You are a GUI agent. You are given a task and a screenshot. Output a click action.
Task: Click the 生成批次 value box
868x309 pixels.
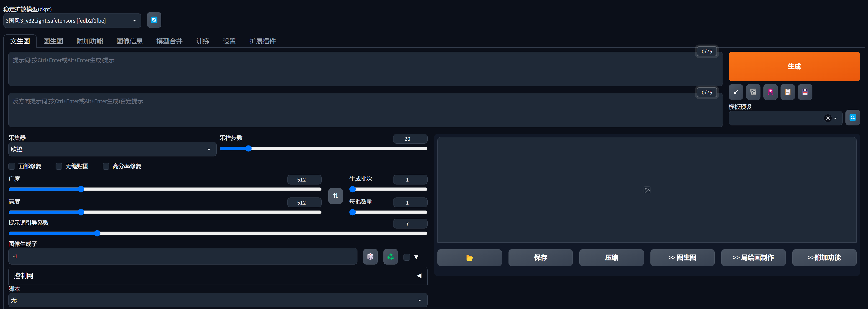click(x=410, y=179)
